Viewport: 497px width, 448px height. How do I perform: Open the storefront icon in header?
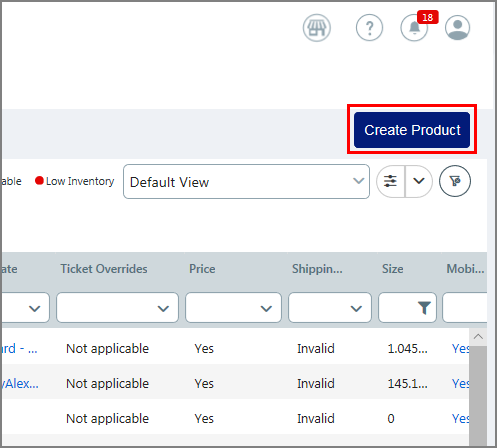coord(317,28)
